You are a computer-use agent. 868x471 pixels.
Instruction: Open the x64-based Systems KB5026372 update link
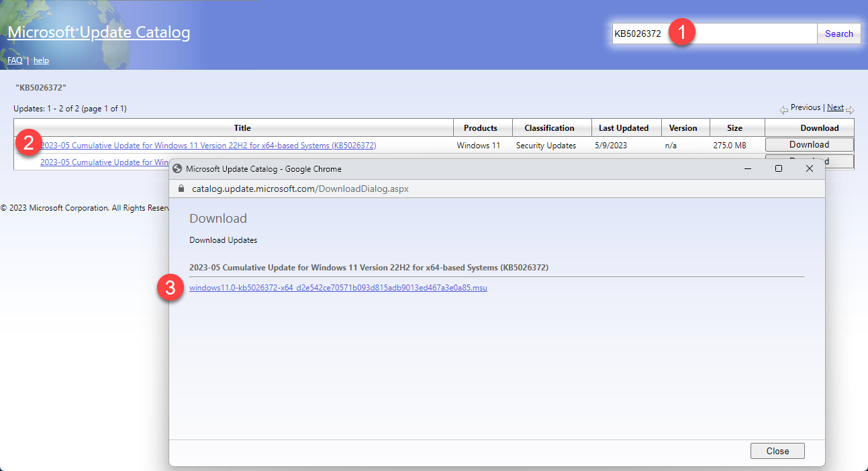pyautogui.click(x=208, y=146)
